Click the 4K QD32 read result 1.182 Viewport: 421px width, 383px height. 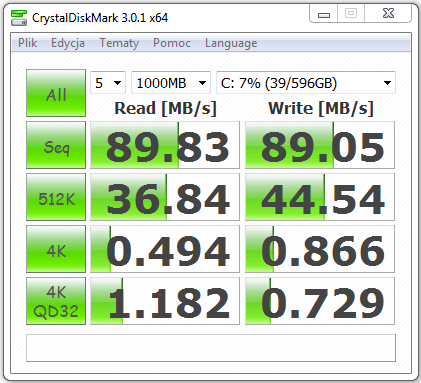coord(165,301)
